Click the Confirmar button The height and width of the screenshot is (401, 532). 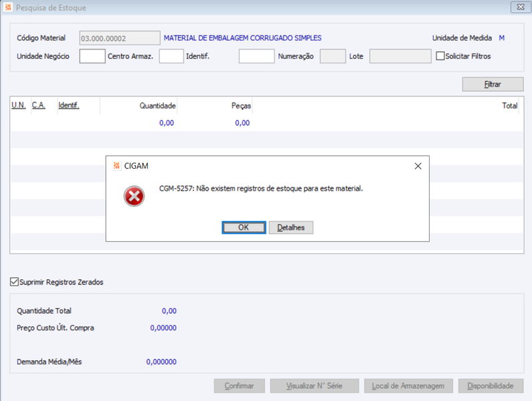(x=239, y=386)
